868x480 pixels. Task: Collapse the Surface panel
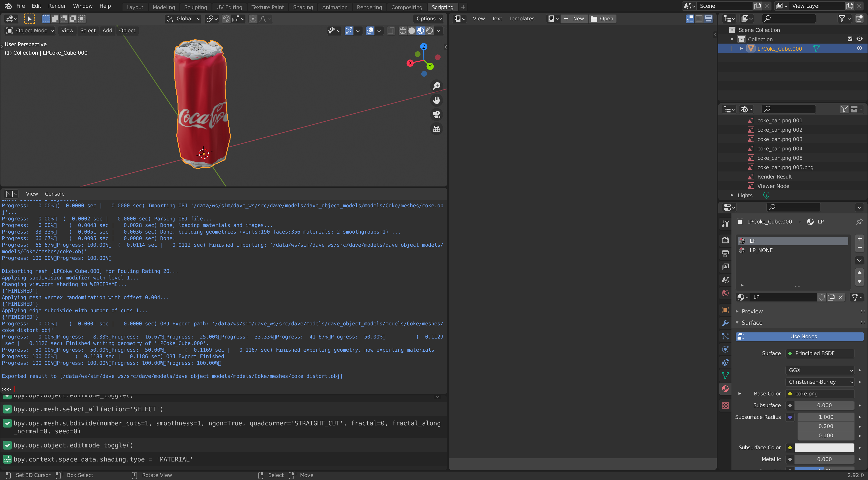737,323
